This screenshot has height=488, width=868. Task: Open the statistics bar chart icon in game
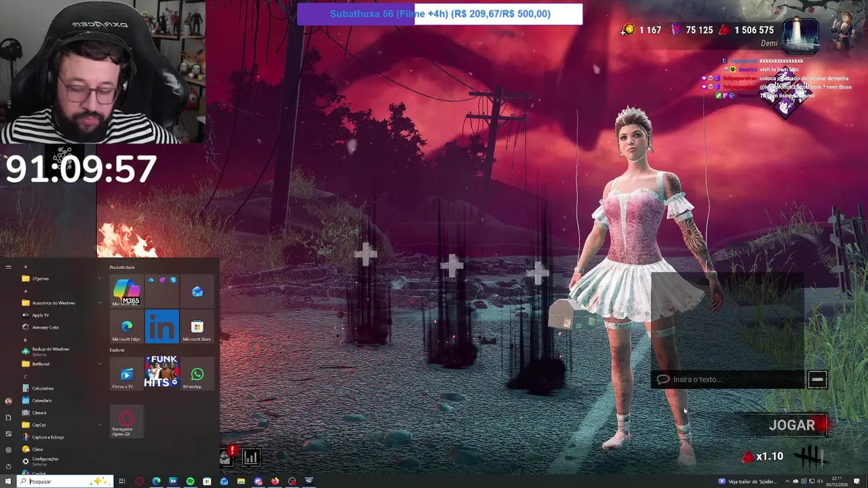click(251, 457)
